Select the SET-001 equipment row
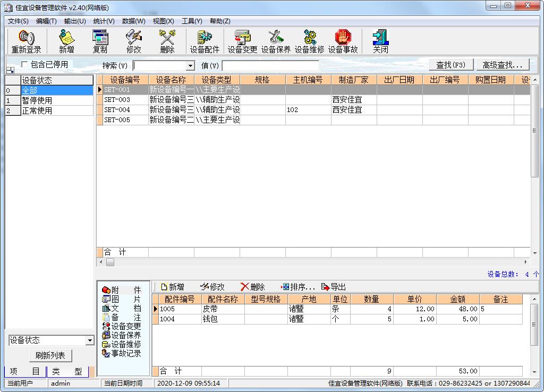 313,89
